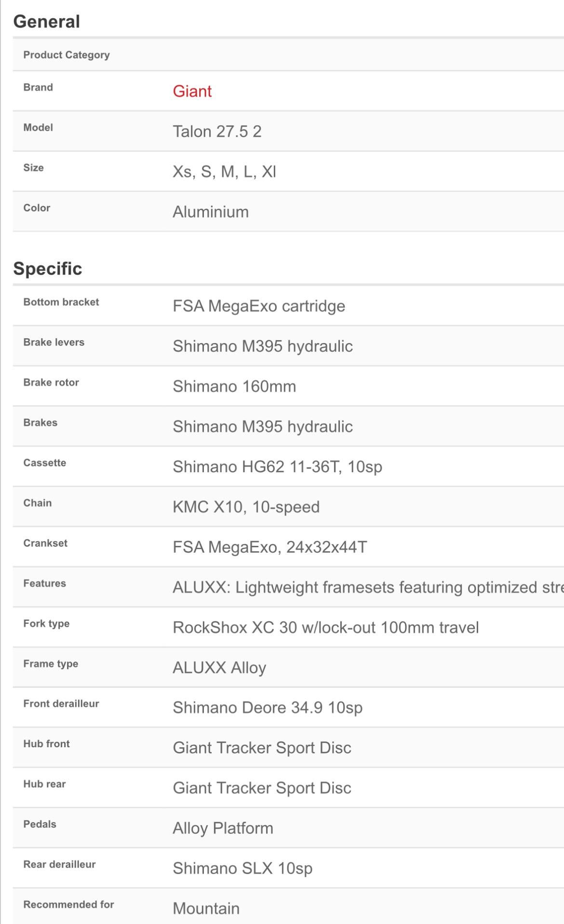Click the Front derailleur label
Viewport: 564px width, 924px height.
(x=61, y=704)
